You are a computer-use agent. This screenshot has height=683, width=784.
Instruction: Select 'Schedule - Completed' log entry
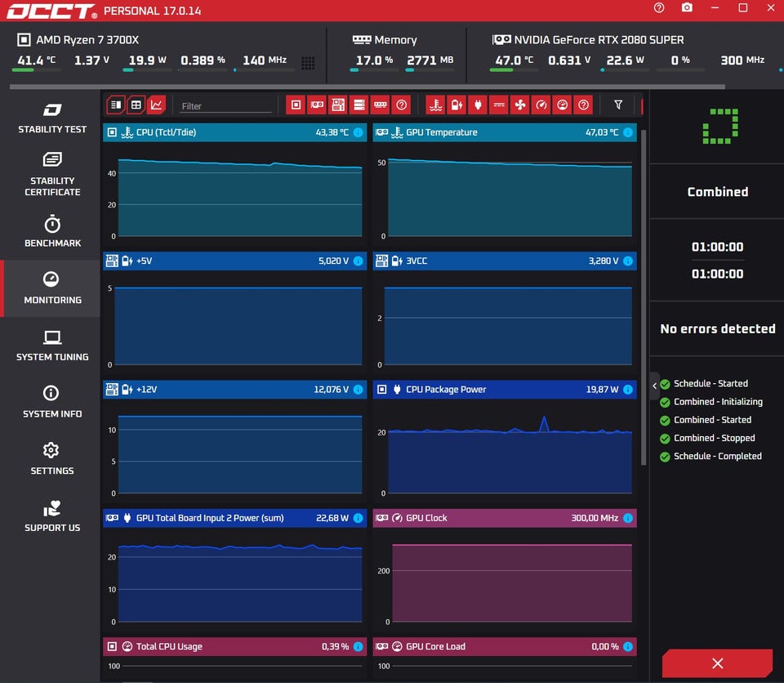click(x=711, y=457)
